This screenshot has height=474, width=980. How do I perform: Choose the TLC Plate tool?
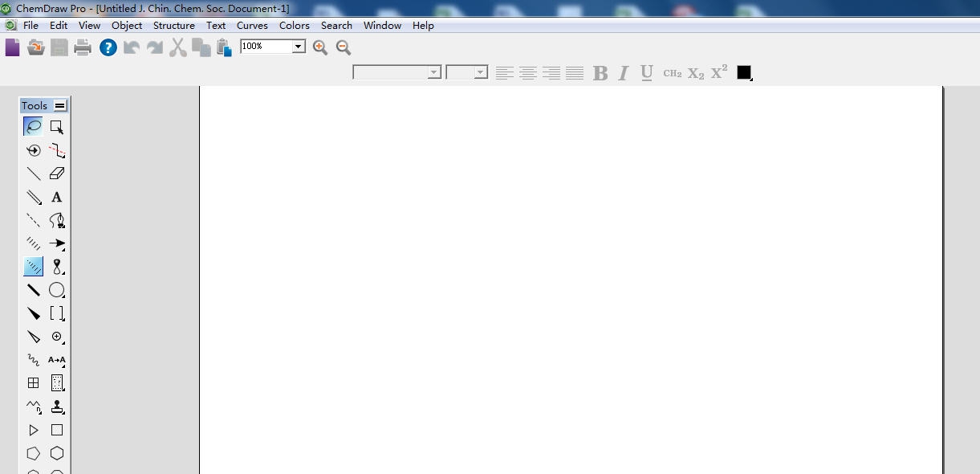pyautogui.click(x=57, y=383)
